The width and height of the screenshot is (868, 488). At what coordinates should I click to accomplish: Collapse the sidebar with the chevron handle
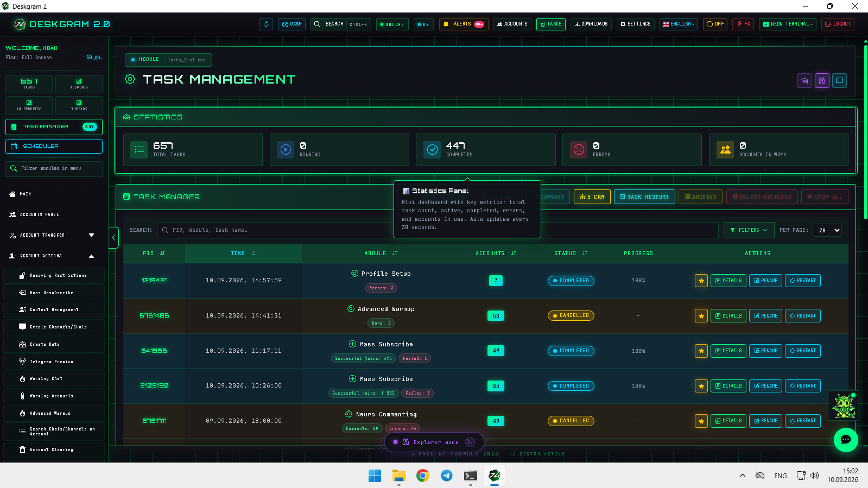point(113,237)
